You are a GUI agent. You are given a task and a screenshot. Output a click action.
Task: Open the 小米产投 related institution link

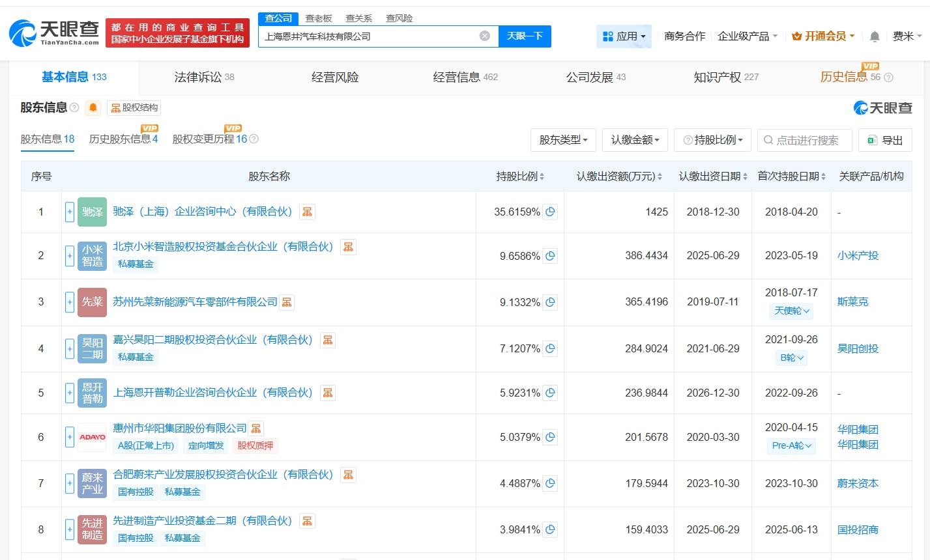click(x=858, y=256)
